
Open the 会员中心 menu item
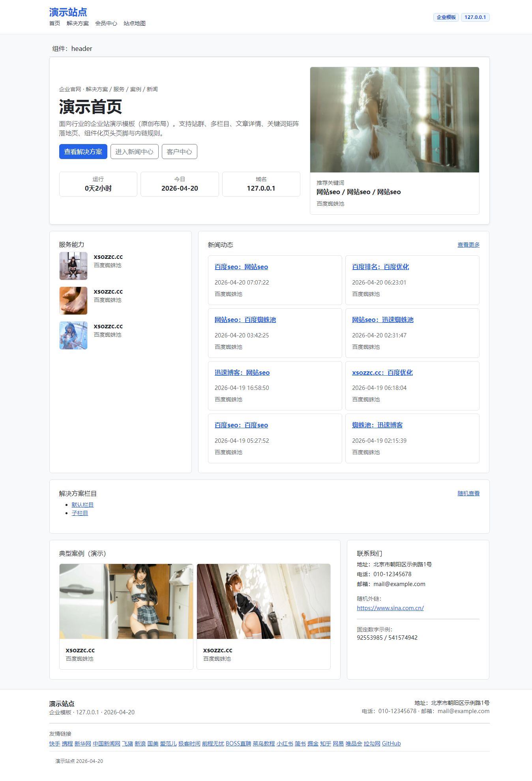pyautogui.click(x=106, y=23)
